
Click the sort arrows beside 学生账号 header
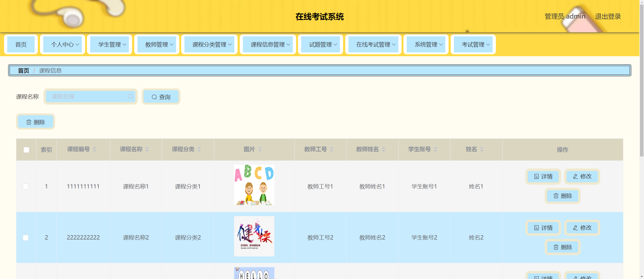(435, 149)
